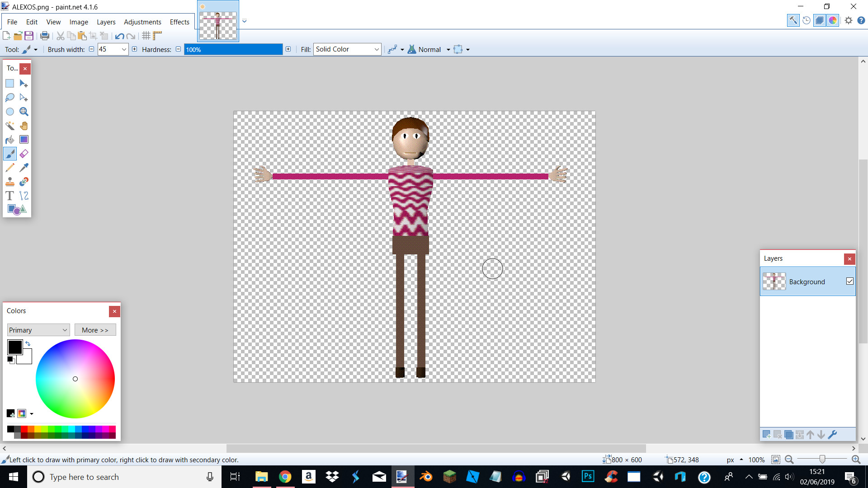Click the zoom in magnifier in status bar

coord(856,460)
